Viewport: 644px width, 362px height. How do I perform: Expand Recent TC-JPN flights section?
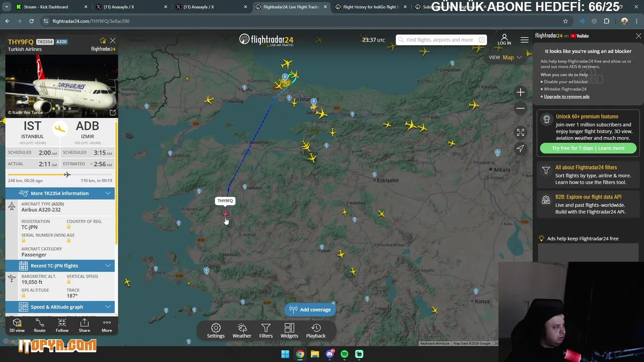point(60,265)
